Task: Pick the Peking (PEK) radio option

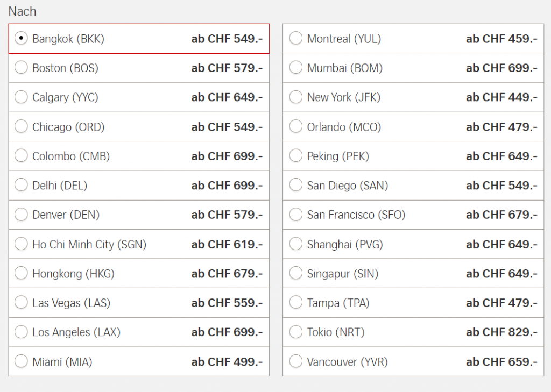Action: coord(295,156)
